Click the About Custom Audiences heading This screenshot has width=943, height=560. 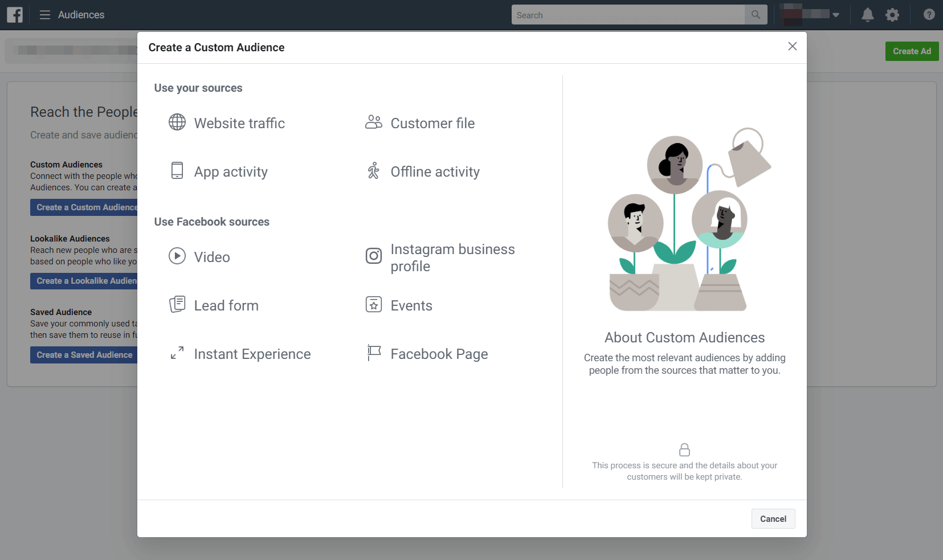684,337
